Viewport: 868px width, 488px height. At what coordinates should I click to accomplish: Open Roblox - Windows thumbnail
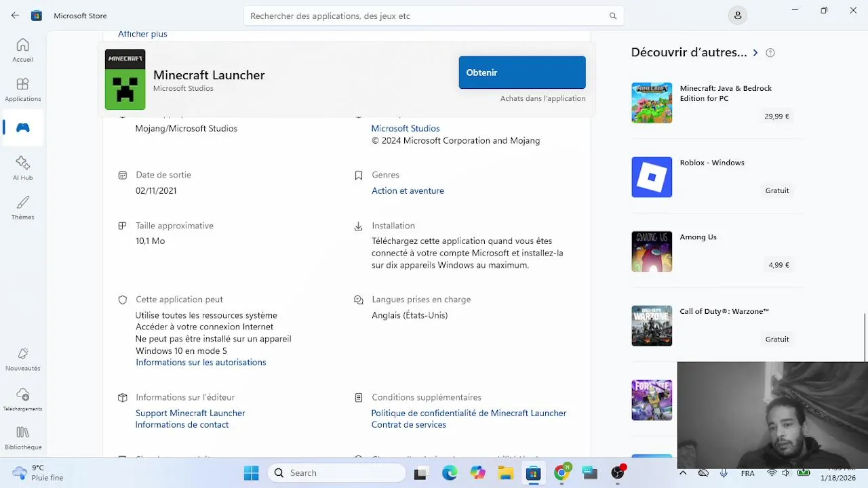point(652,177)
